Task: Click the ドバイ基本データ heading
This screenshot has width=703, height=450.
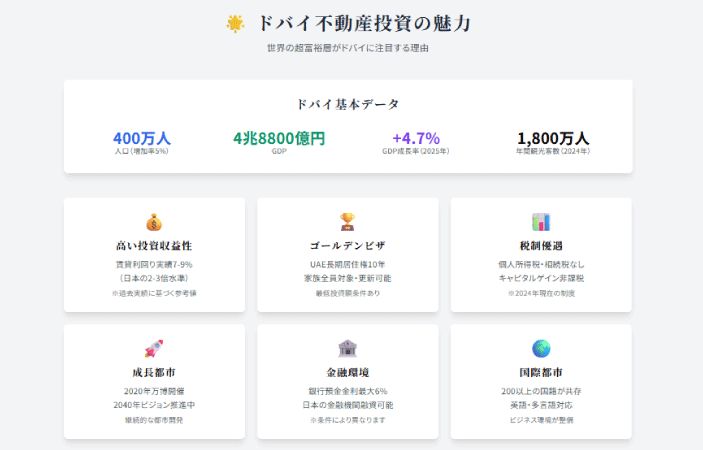Action: coord(348,104)
